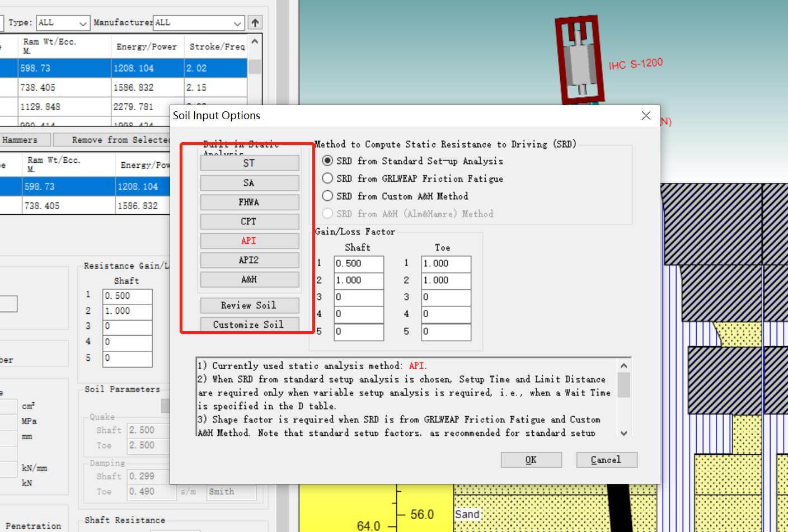Select the red API analysis button
The image size is (788, 532).
(x=249, y=241)
